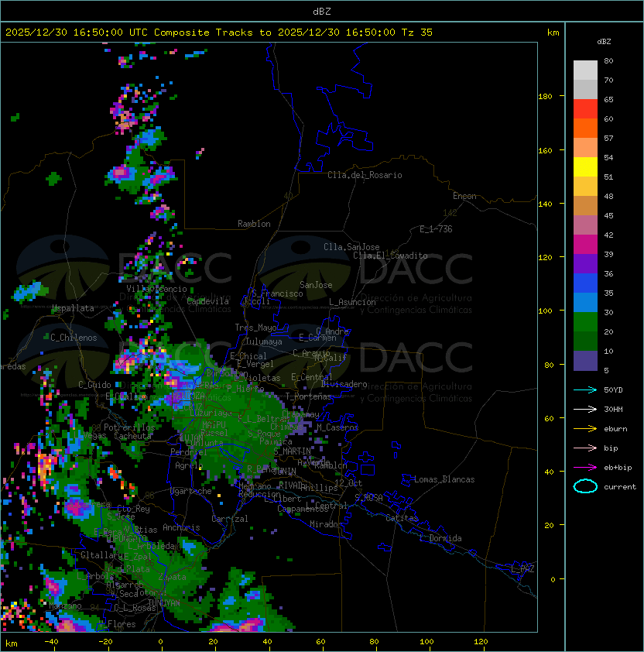Viewport: 644px width, 652px height.
Task: Click the slate 5-10 dBZ swatch
Action: 585,361
